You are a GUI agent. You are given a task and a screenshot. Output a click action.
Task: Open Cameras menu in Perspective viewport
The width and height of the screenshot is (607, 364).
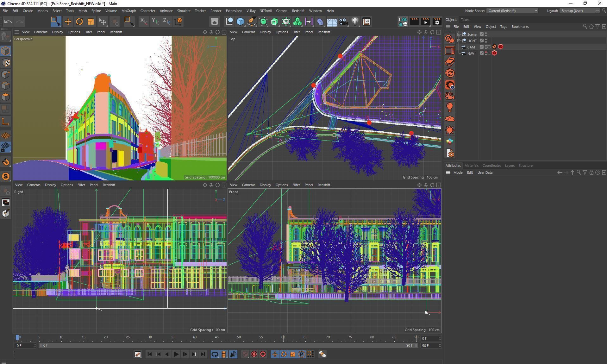coord(41,32)
